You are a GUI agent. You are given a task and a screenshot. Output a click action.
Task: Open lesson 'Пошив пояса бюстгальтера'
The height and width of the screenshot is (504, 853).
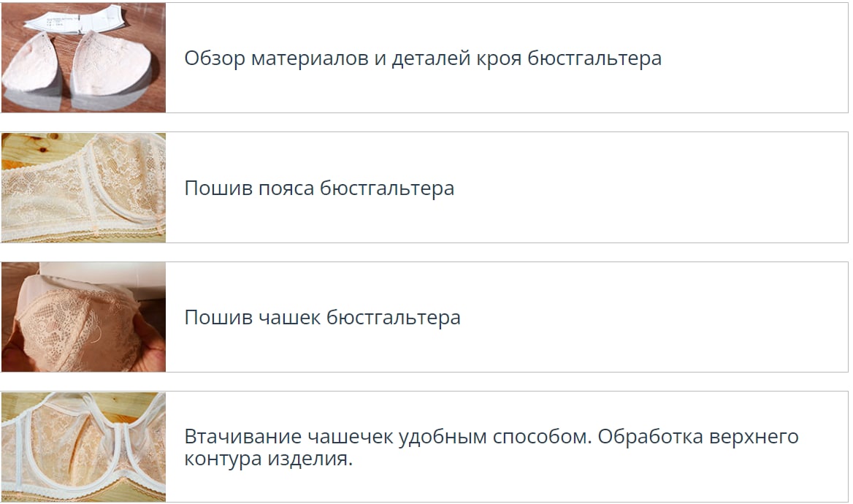coord(318,188)
